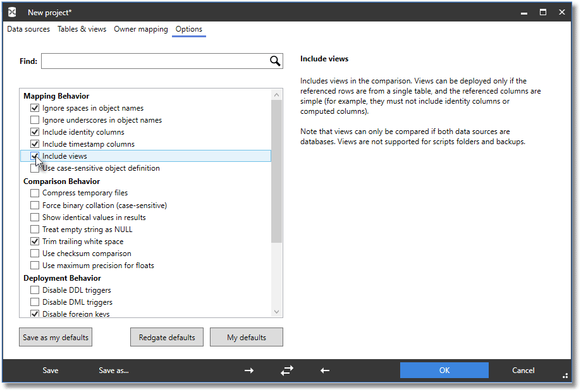The image size is (581, 392).
Task: Toggle Include timestamp columns checkbox
Action: [x=35, y=144]
